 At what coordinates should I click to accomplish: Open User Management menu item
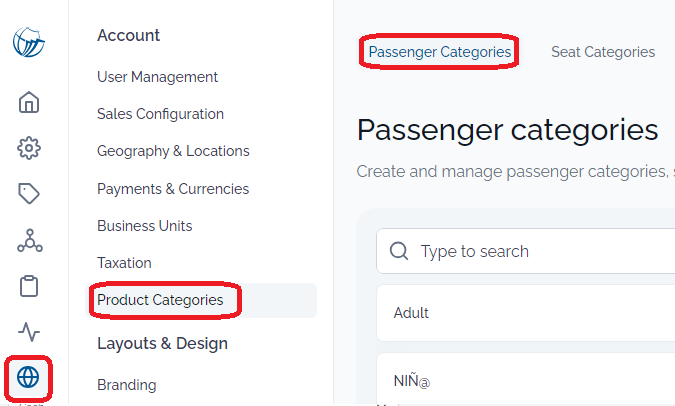[x=157, y=77]
